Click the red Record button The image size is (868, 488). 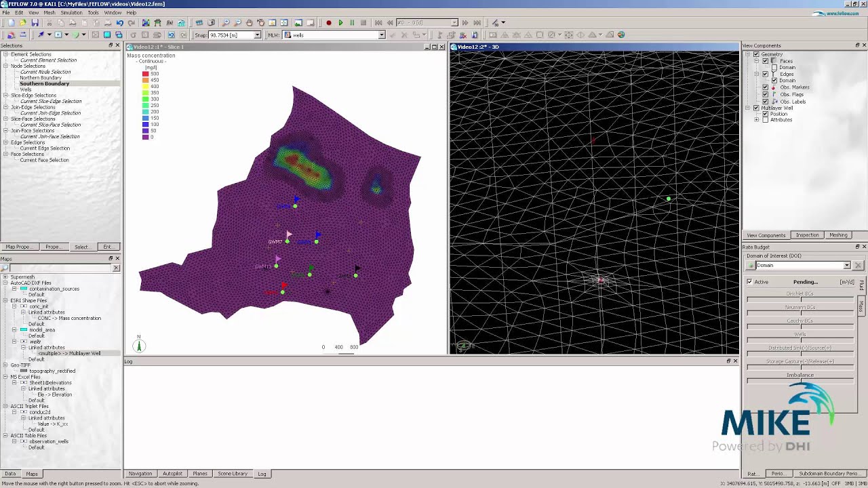point(329,22)
